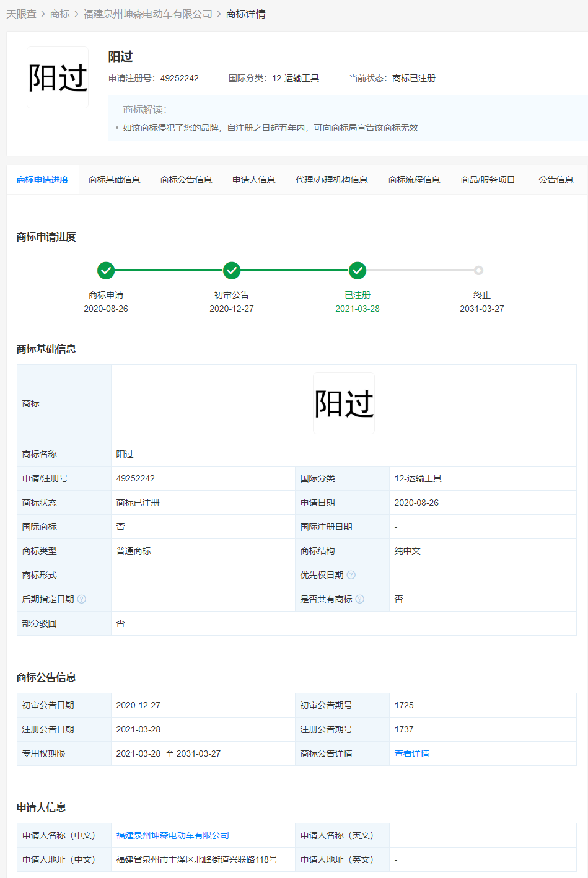Switch to the 公告信息 tab
The image size is (588, 878).
coord(556,180)
